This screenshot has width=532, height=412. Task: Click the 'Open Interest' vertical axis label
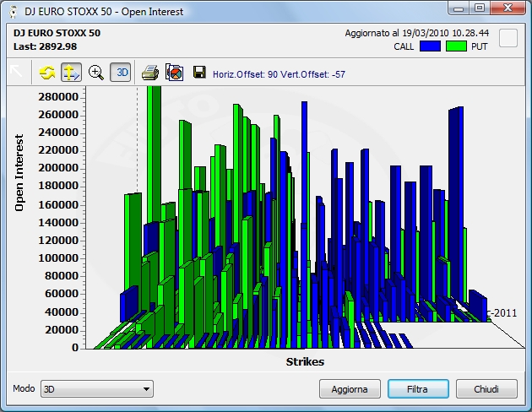[19, 173]
